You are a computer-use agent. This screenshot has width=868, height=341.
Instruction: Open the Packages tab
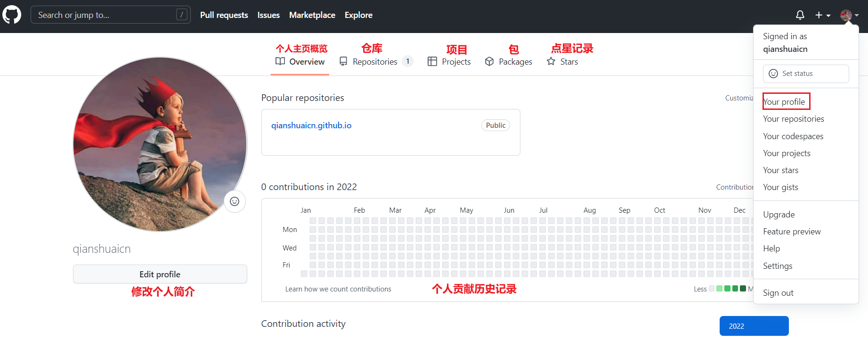(x=509, y=62)
